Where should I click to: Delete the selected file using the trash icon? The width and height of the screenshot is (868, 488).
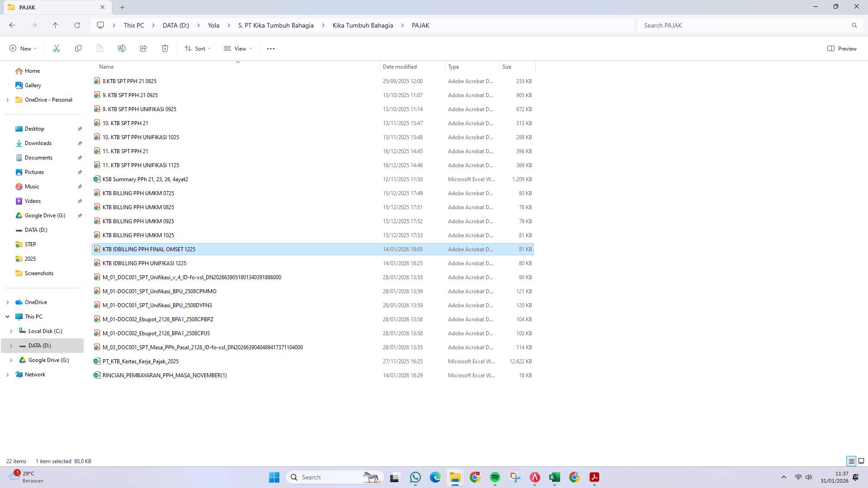pos(165,48)
